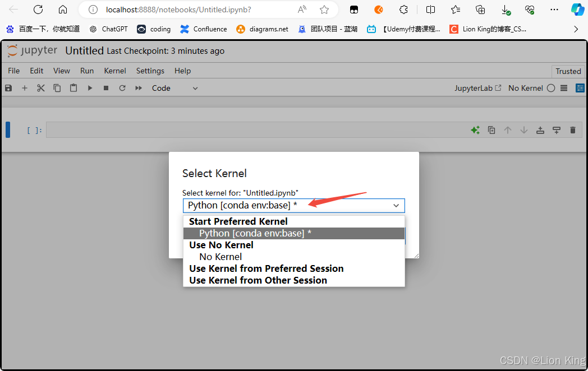
Task: Open the Copilot sidebar icon
Action: 577,10
